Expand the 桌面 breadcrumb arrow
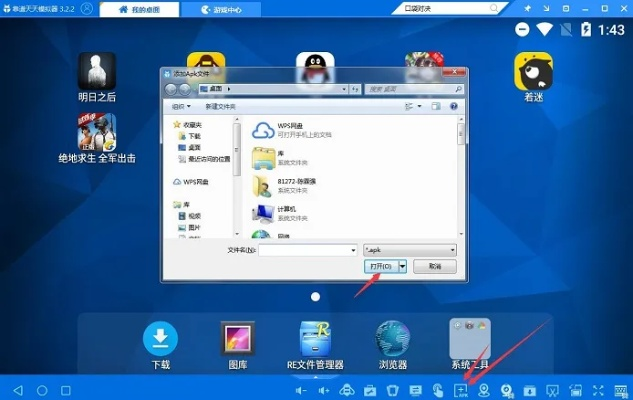Viewport: 633px width, 400px height. point(229,89)
